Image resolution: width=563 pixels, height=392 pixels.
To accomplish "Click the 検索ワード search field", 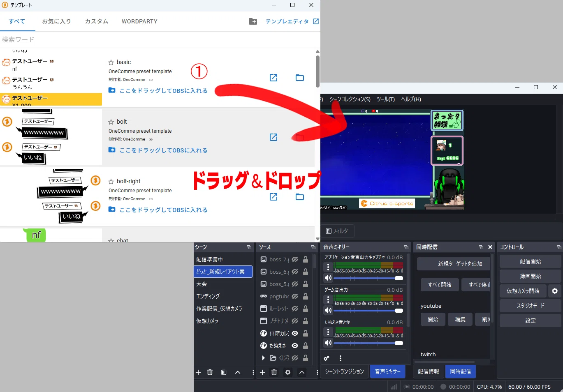I will (160, 39).
